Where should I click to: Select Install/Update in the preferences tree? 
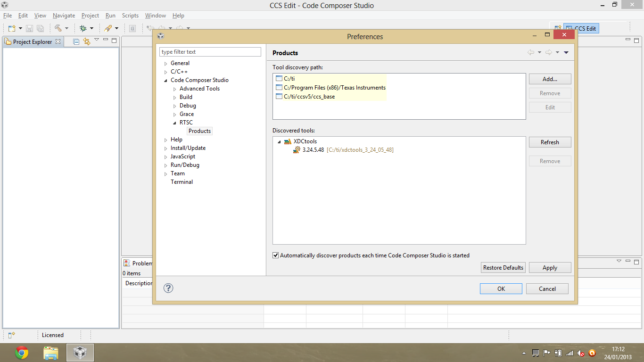click(x=188, y=148)
